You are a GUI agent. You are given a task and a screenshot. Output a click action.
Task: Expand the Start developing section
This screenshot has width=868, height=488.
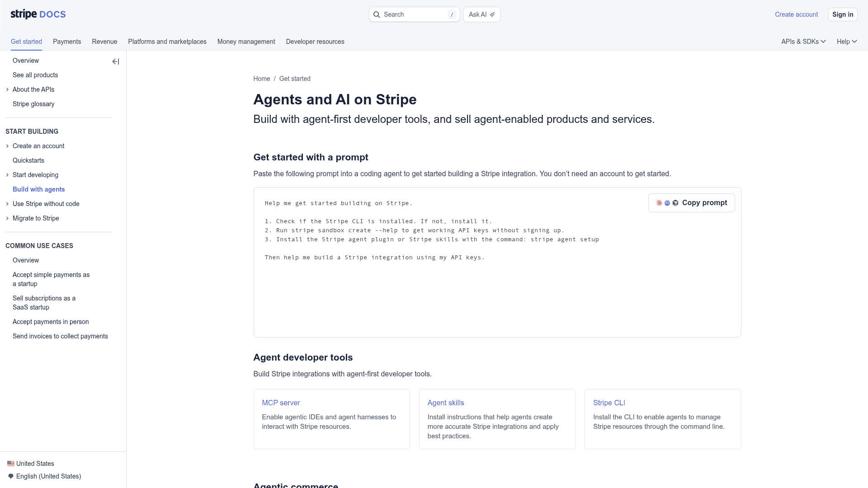tap(7, 175)
